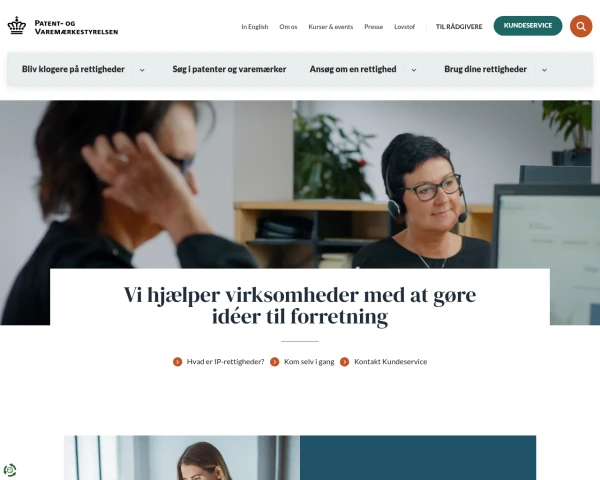Click the arrow icon beside Kontakt Kundeservice

tap(345, 362)
